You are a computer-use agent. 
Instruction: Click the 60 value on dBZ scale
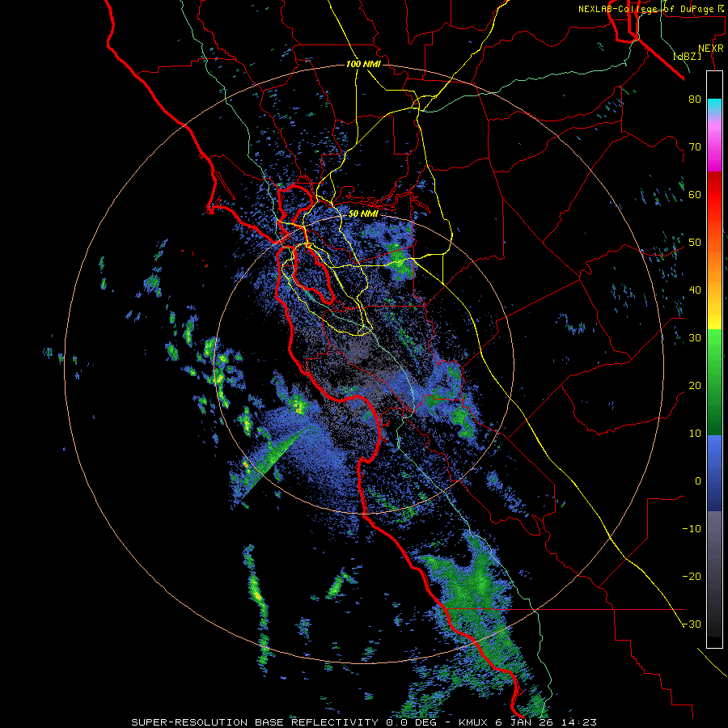click(695, 194)
